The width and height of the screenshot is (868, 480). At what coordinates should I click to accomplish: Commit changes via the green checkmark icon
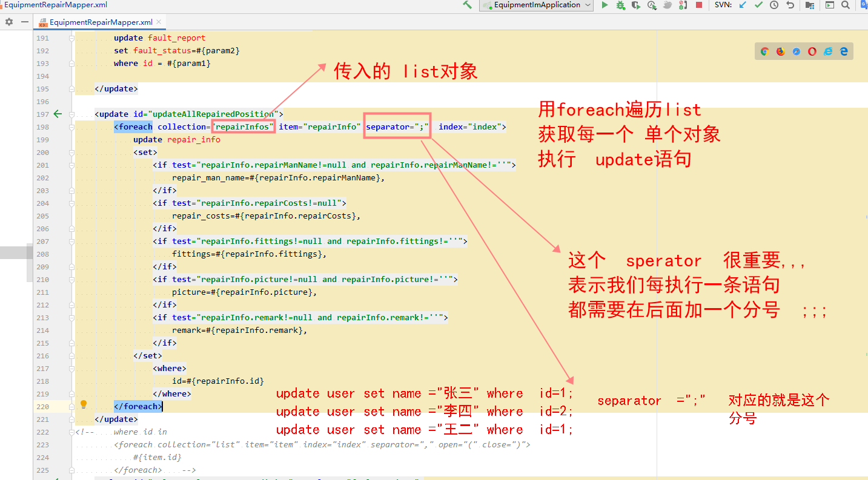758,5
